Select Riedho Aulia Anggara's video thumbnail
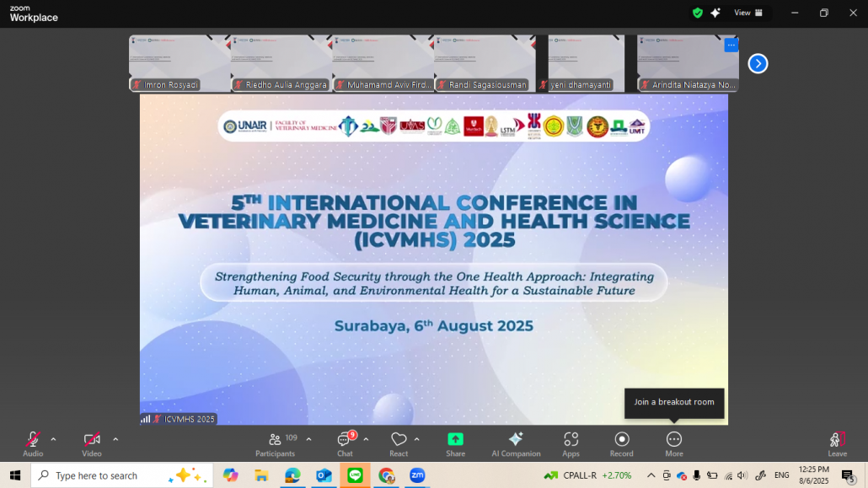The height and width of the screenshot is (488, 868). point(281,64)
